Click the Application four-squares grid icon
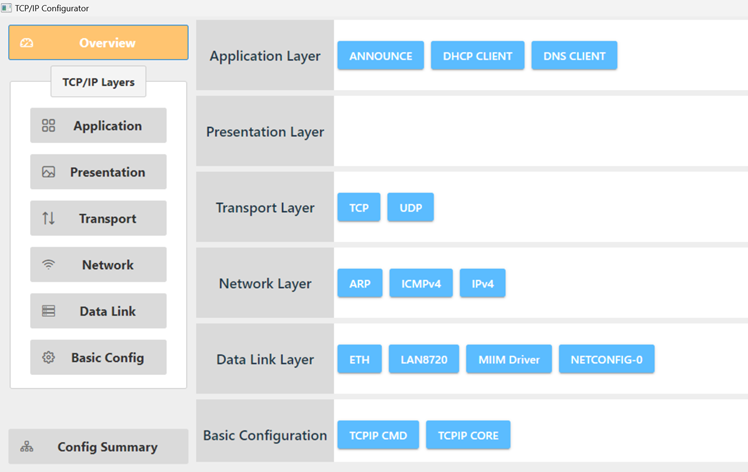 (x=48, y=126)
